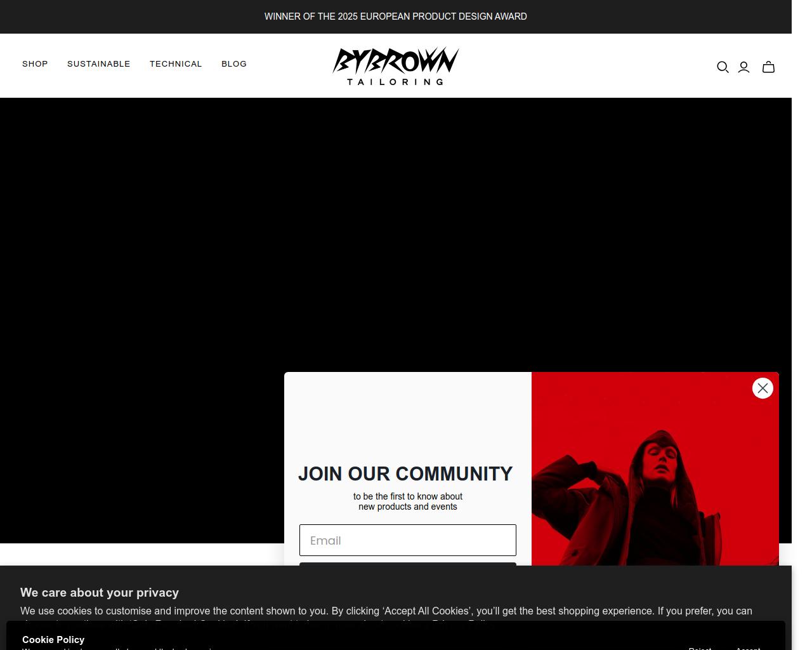This screenshot has height=650, width=812.
Task: Click the European Product Design Award announcement
Action: tap(395, 17)
